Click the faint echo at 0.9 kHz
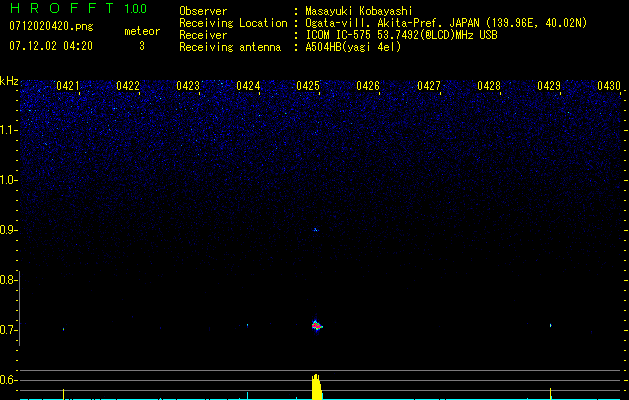The width and height of the screenshot is (629, 400). click(316, 230)
